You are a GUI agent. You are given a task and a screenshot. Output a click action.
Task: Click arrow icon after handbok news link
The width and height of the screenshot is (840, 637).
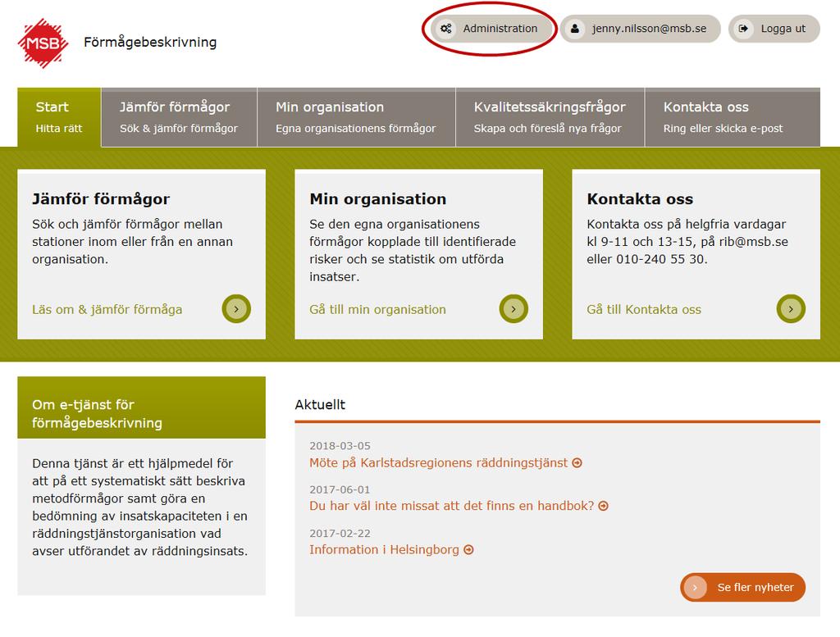click(603, 506)
